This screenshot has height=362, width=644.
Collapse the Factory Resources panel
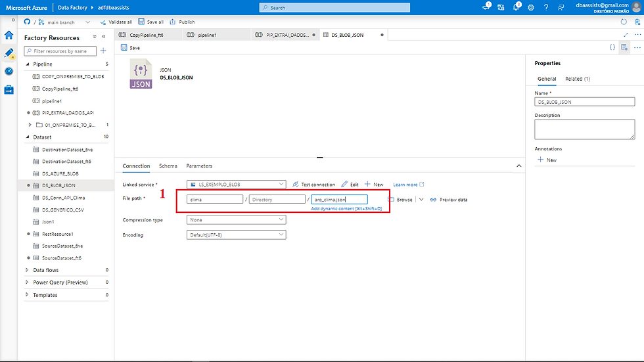coord(104,37)
